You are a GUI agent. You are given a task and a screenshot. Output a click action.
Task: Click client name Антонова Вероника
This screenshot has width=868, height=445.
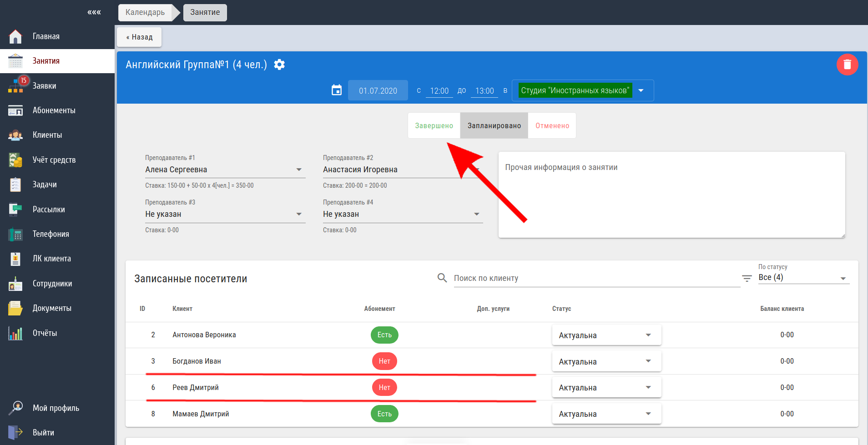(204, 335)
